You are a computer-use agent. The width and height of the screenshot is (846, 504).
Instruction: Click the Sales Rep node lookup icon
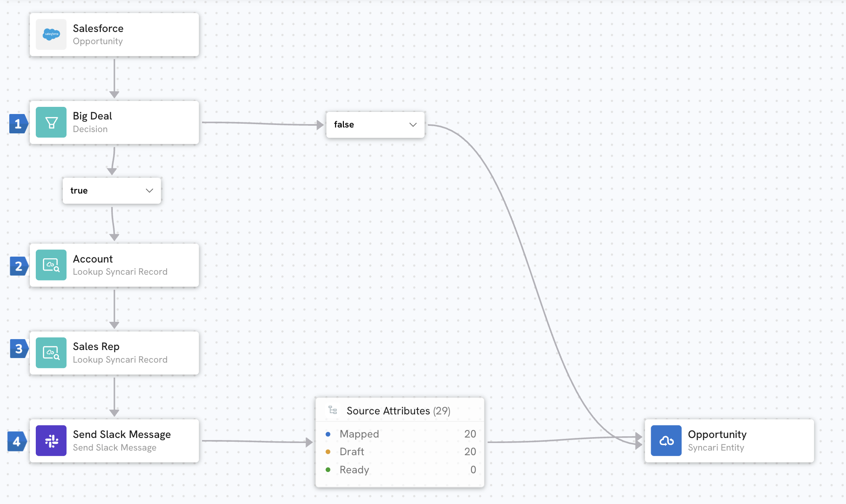click(51, 353)
